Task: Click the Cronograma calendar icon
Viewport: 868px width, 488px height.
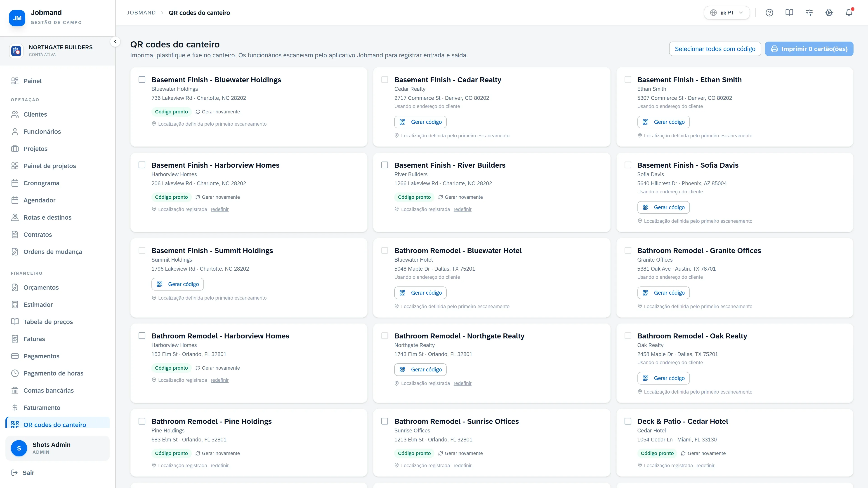Action: pos(15,183)
